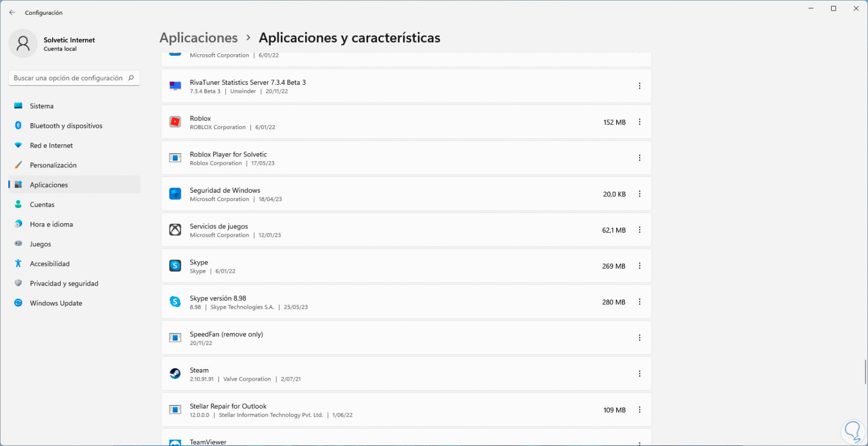
Task: Open Windows Update in the sidebar
Action: pyautogui.click(x=56, y=303)
